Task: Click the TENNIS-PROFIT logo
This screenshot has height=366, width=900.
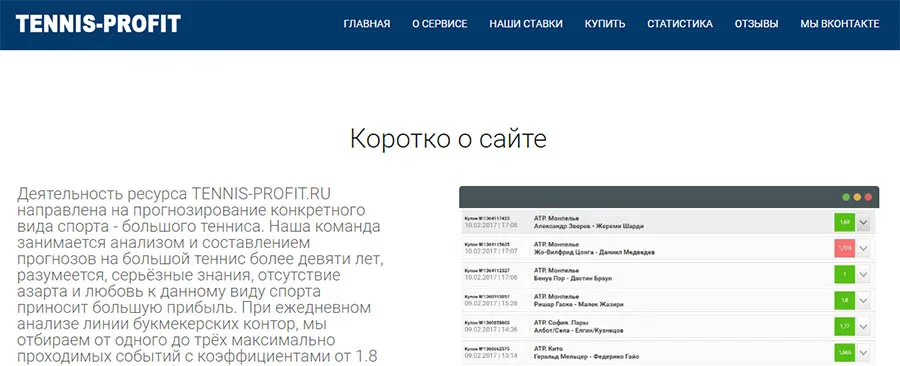Action: 98,24
